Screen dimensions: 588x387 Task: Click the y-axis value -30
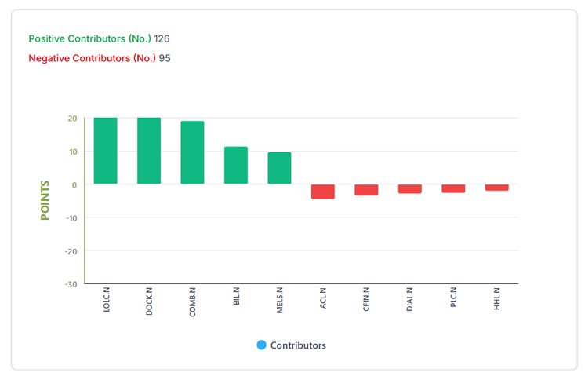71,284
